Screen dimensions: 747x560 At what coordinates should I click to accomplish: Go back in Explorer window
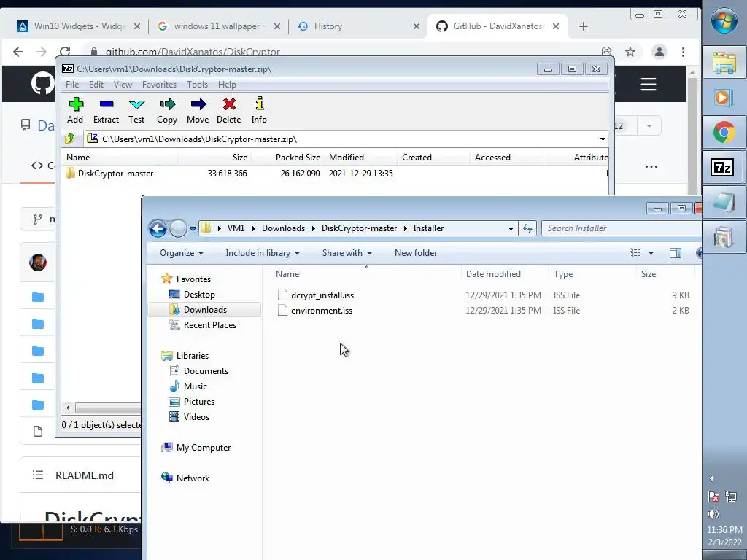click(158, 228)
